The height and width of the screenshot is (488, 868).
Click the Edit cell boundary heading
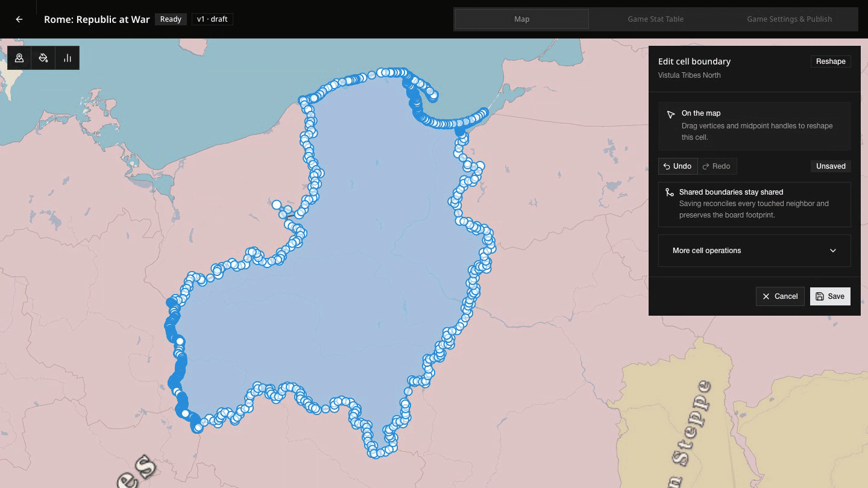tap(694, 61)
